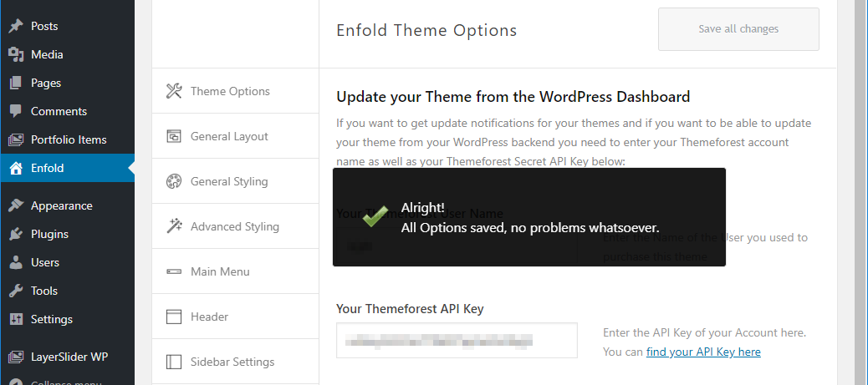Click the General Styling palette icon
This screenshot has height=385, width=868.
(174, 181)
